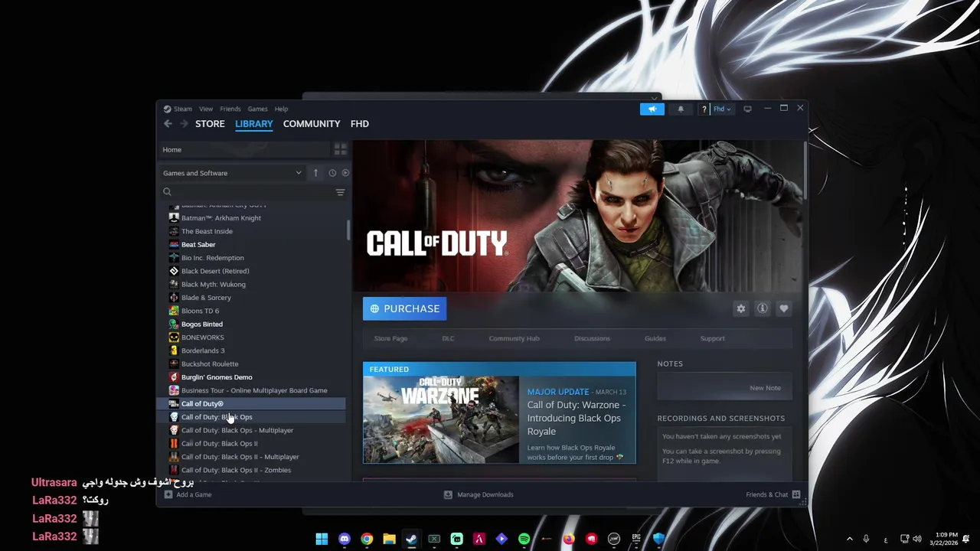Open the FHD profile tab

[359, 123]
